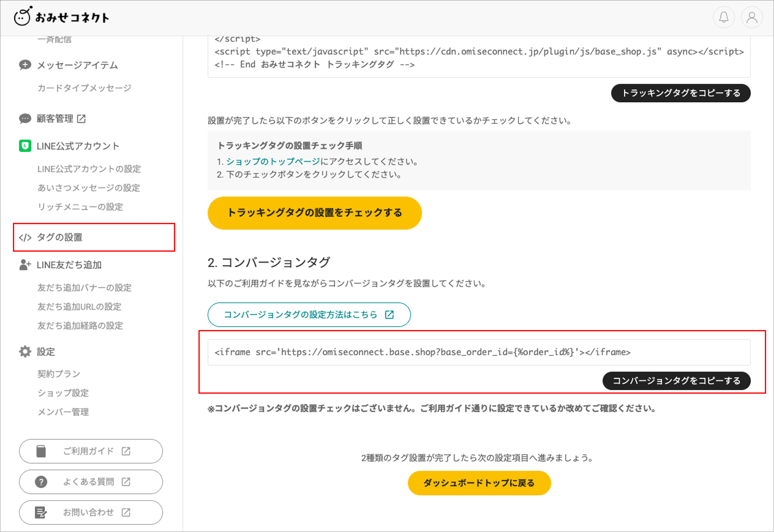Open the user profile icon
Image resolution: width=774 pixels, height=532 pixels.
751,18
